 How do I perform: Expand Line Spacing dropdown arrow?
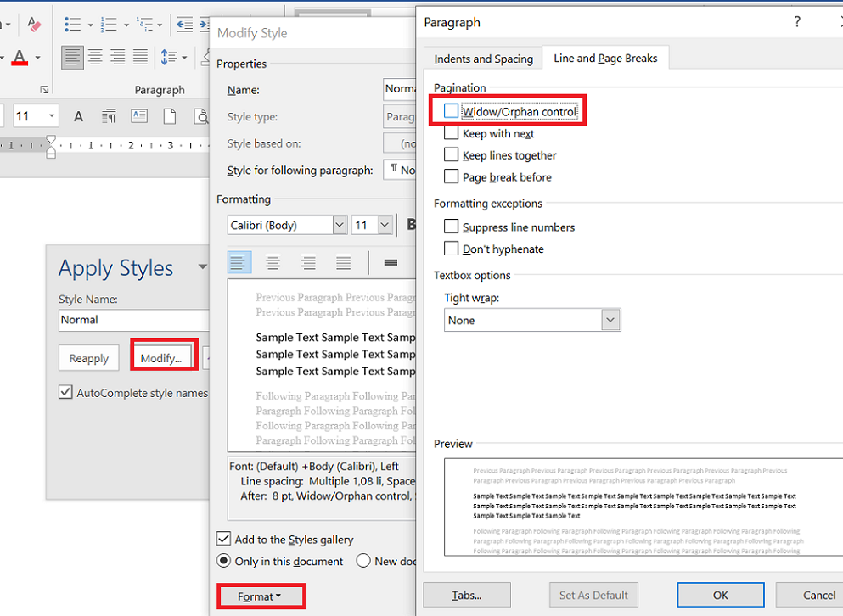point(184,58)
